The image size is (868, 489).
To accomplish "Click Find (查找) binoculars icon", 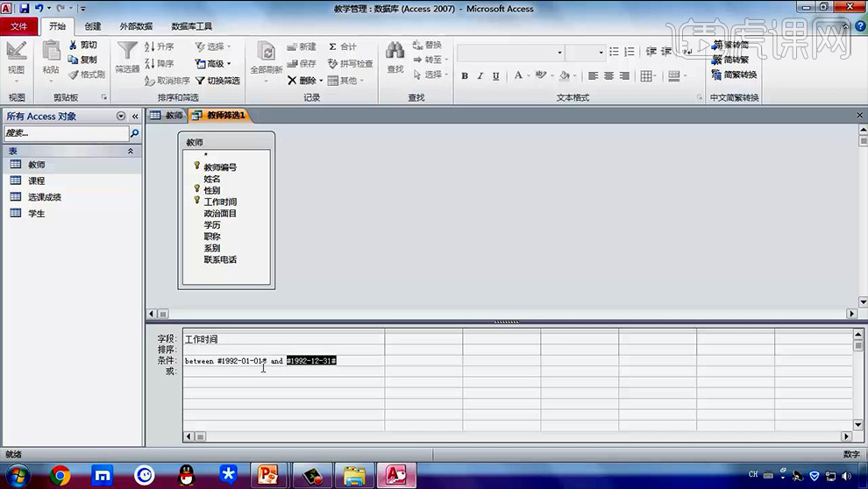I will [x=395, y=51].
